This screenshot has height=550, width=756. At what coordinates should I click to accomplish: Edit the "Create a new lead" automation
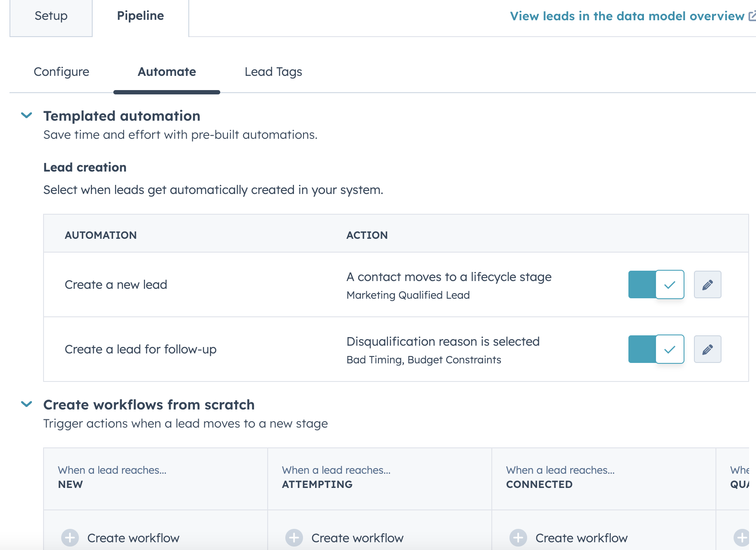tap(707, 284)
